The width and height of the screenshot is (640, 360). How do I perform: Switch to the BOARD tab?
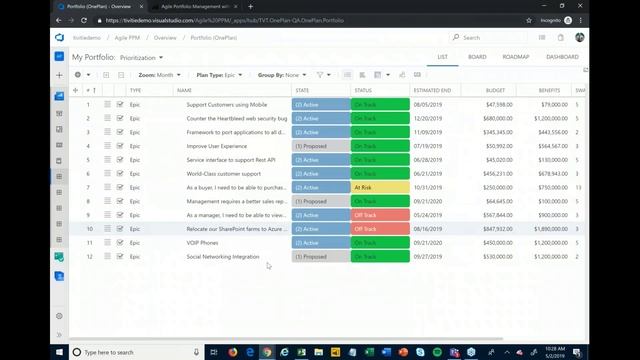477,57
